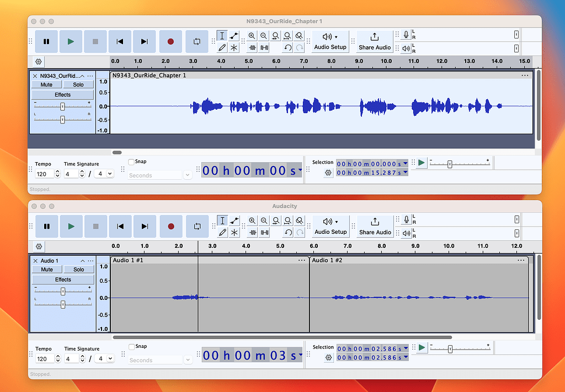Select the Selection tool in the toolbar

(222, 35)
